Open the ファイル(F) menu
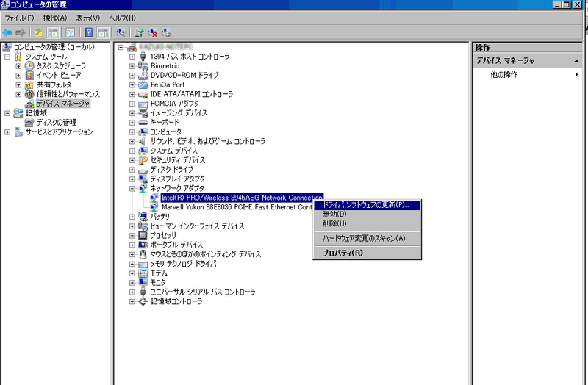 click(19, 18)
